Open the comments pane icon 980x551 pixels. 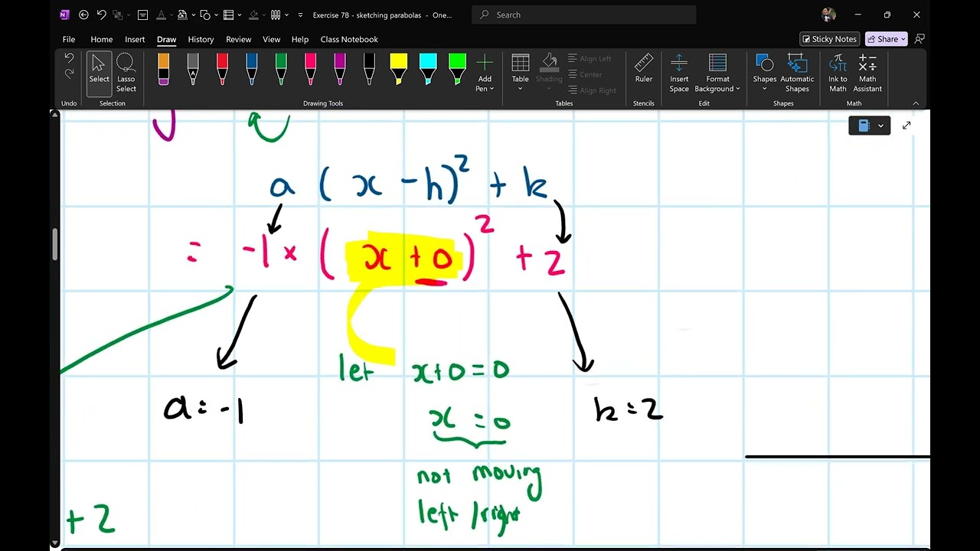pyautogui.click(x=920, y=39)
